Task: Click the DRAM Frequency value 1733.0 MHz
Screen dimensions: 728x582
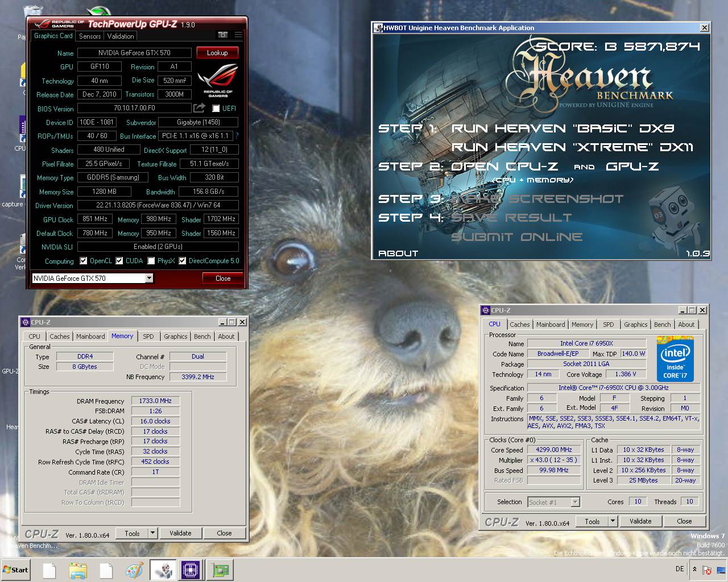Action: (x=155, y=401)
